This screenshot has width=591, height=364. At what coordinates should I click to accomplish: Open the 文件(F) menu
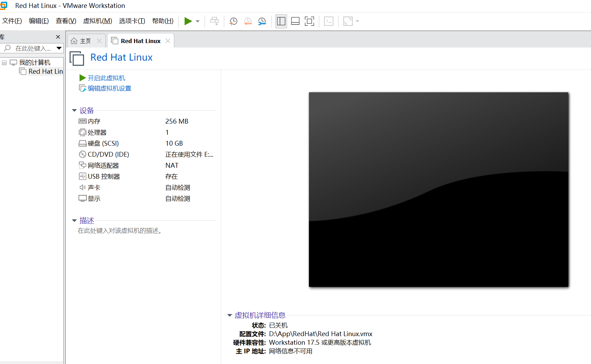pyautogui.click(x=12, y=21)
